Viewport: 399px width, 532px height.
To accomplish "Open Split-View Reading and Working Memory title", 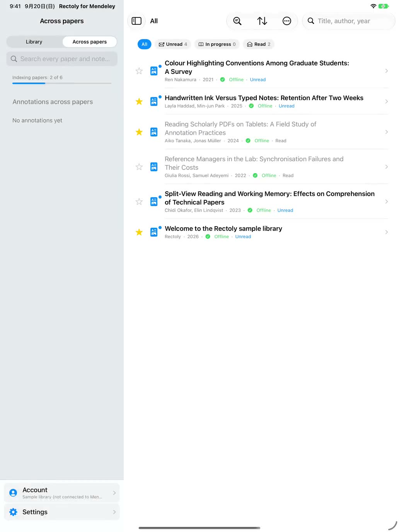I will pos(269,198).
